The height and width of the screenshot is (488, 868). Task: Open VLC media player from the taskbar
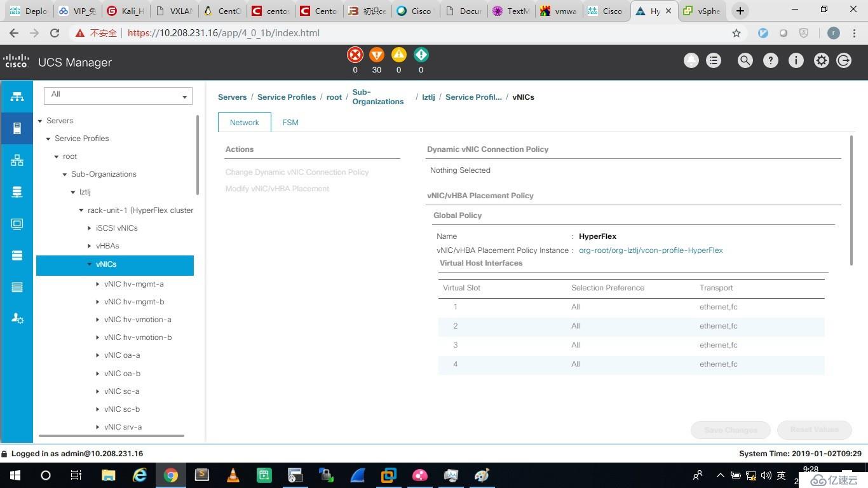click(x=233, y=475)
